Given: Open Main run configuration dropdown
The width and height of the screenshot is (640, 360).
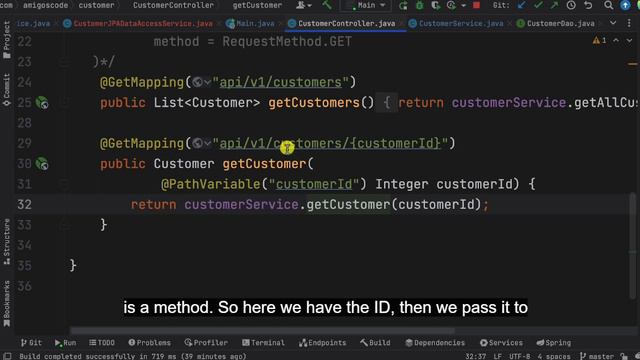Looking at the screenshot, I should pyautogui.click(x=367, y=5).
